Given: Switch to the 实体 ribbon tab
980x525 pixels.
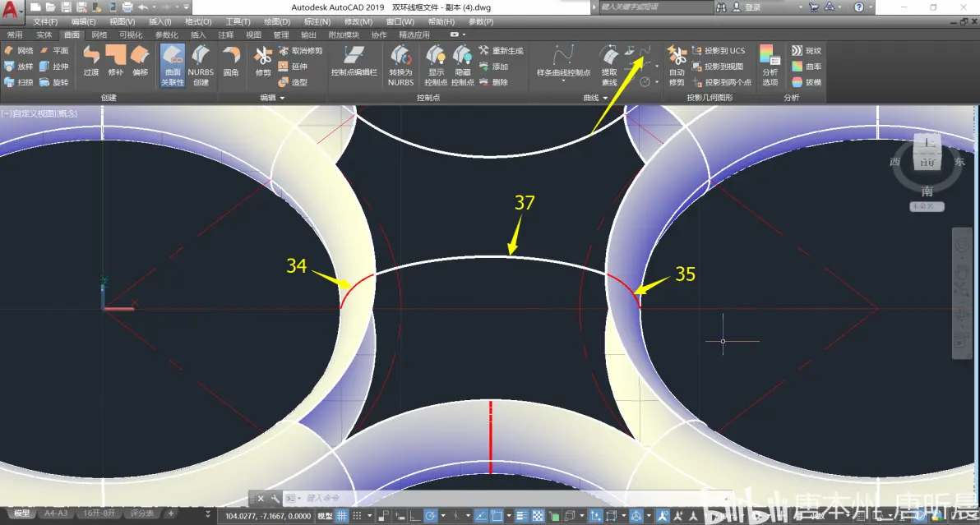Looking at the screenshot, I should (44, 35).
